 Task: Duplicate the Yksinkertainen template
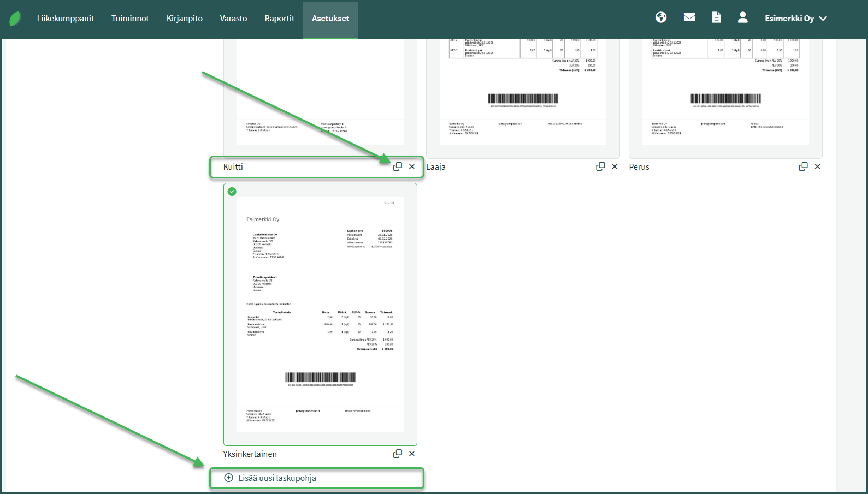(x=398, y=454)
